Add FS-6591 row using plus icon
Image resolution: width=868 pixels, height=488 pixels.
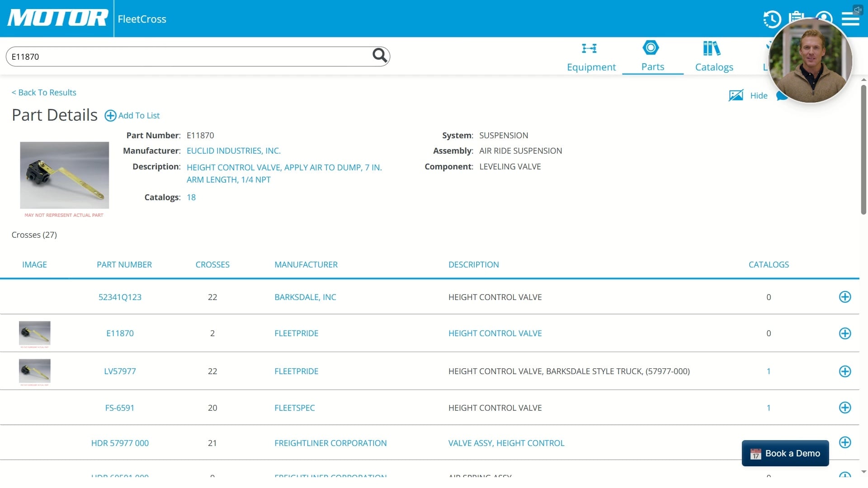coord(845,408)
